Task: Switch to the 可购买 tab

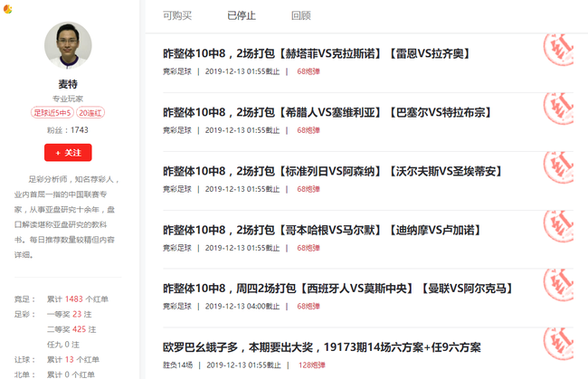Action: point(177,15)
